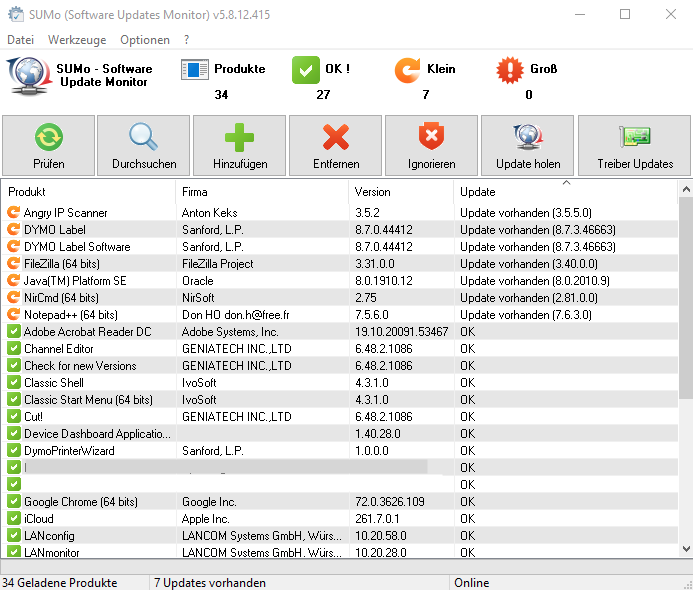
Task: Click the Prüfen refresh button
Action: pos(49,146)
